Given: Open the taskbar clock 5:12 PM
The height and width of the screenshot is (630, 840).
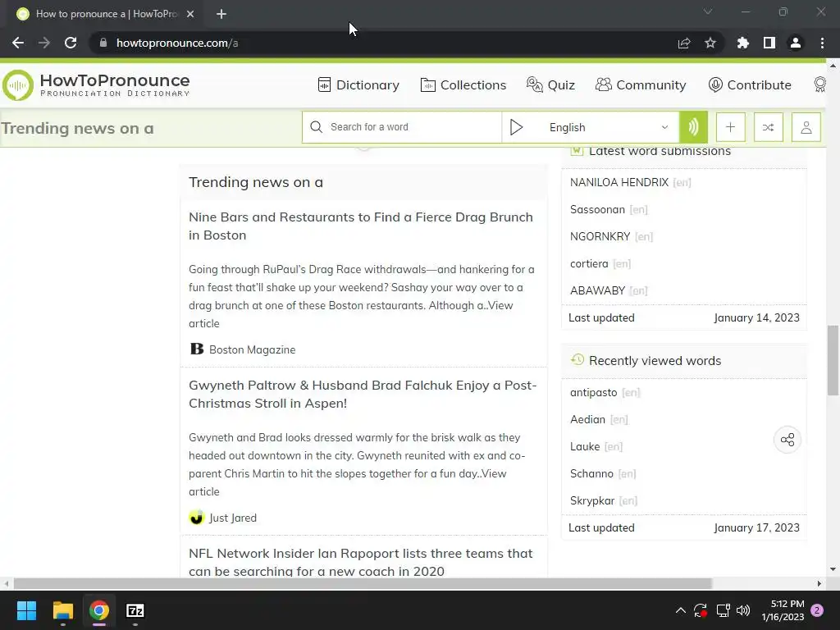Looking at the screenshot, I should click(783, 610).
